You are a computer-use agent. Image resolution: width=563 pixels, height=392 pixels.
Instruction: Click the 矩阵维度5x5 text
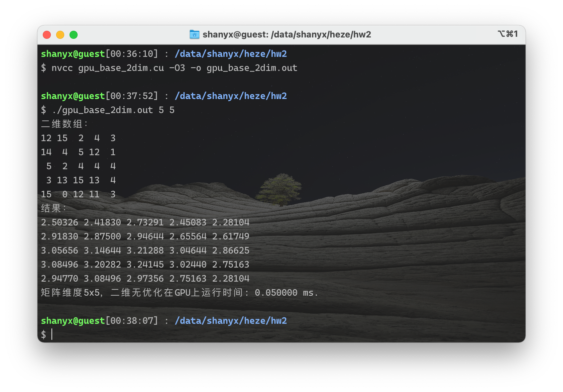(x=70, y=293)
